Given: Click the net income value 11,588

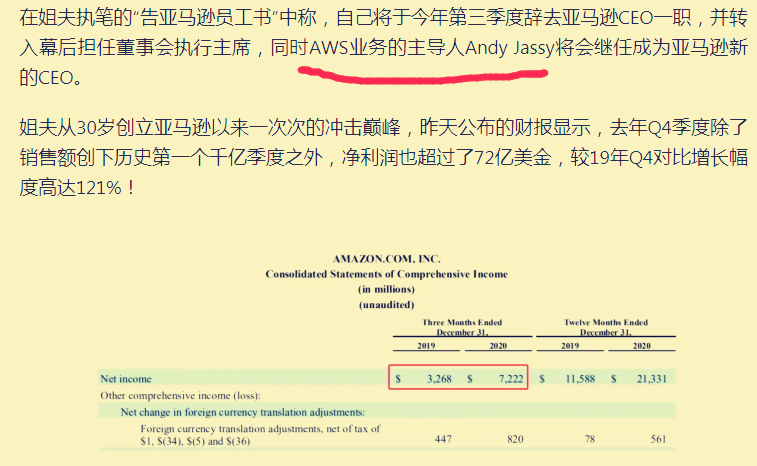Looking at the screenshot, I should pyautogui.click(x=580, y=379).
